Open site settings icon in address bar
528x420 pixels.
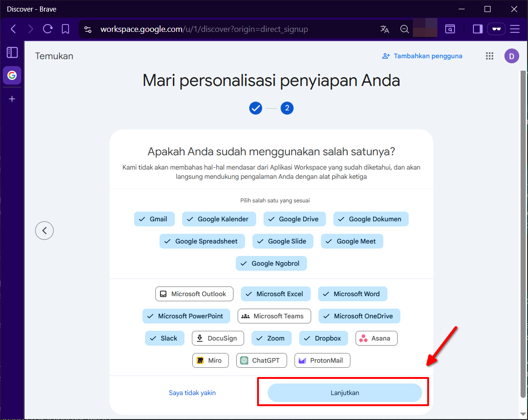pyautogui.click(x=88, y=29)
